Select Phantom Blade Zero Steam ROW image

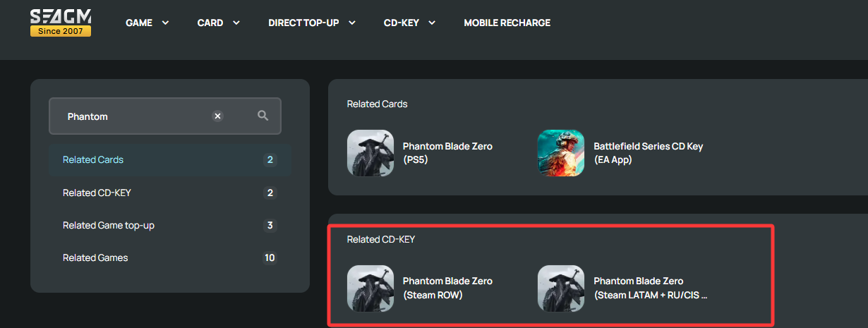pyautogui.click(x=370, y=288)
